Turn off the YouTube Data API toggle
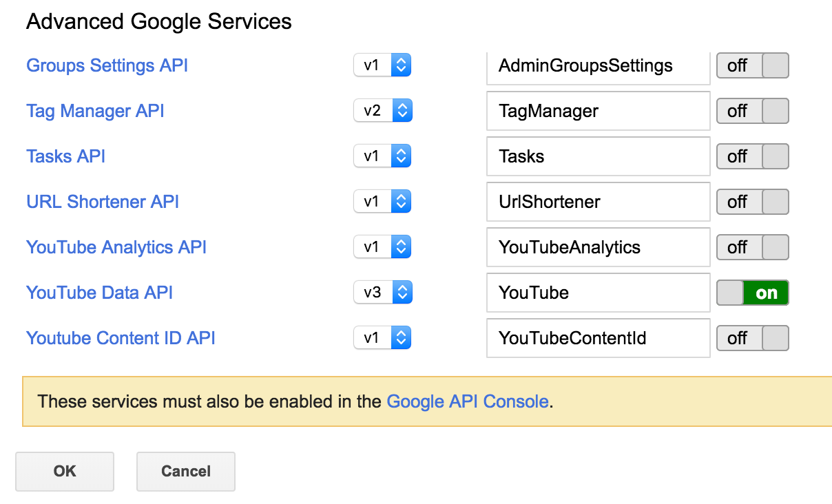The width and height of the screenshot is (832, 504). [x=752, y=293]
